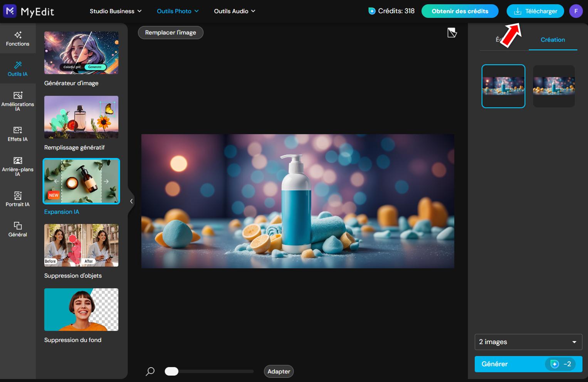Select the Portrait IA panel icon
The width and height of the screenshot is (588, 382).
tap(18, 199)
